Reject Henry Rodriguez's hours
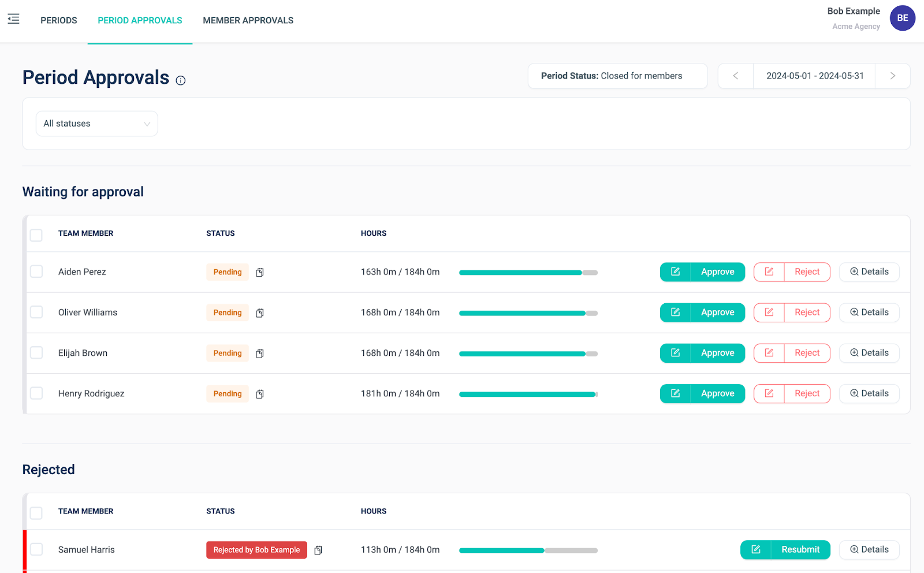 807,393
